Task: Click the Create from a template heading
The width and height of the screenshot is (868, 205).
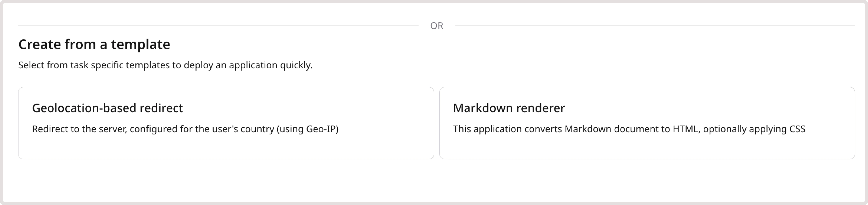Action: (94, 44)
